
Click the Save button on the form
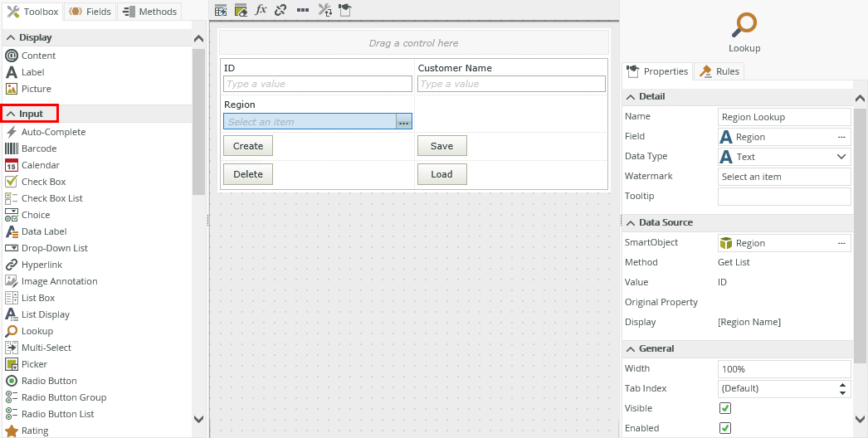pyautogui.click(x=441, y=146)
